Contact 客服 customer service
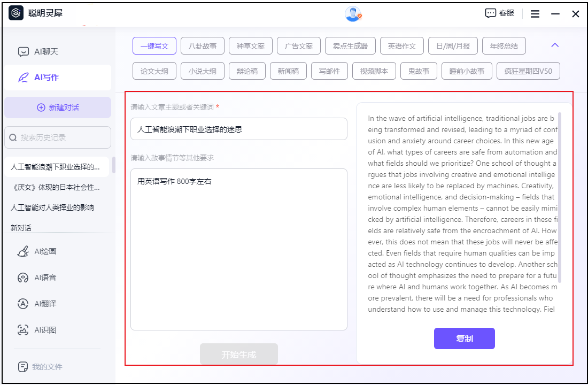Viewport: 588px width, 385px height. [x=499, y=13]
